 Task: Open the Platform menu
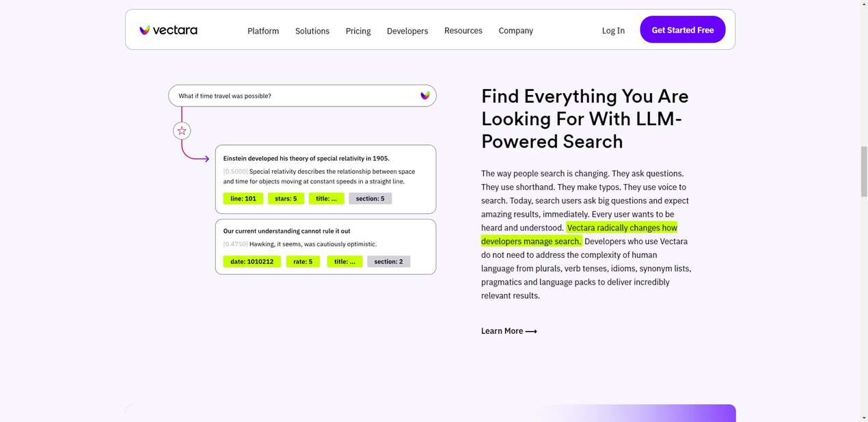pyautogui.click(x=263, y=31)
